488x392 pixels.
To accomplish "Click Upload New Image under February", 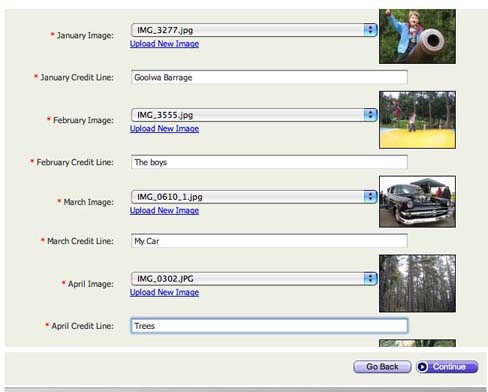I will tap(164, 129).
